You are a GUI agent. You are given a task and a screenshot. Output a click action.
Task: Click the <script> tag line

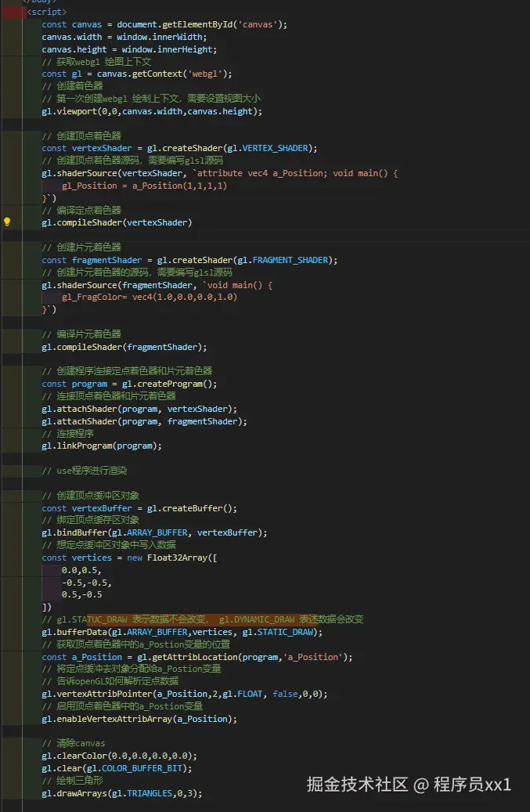(47, 12)
